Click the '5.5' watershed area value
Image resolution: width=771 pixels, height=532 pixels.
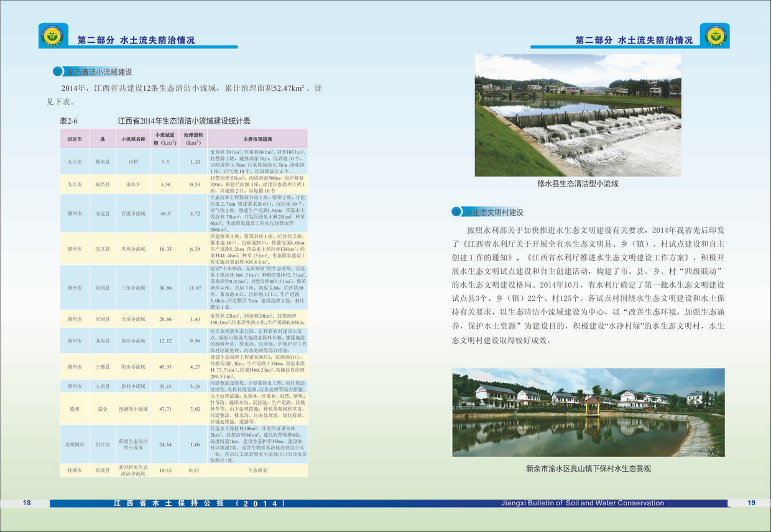(x=165, y=162)
